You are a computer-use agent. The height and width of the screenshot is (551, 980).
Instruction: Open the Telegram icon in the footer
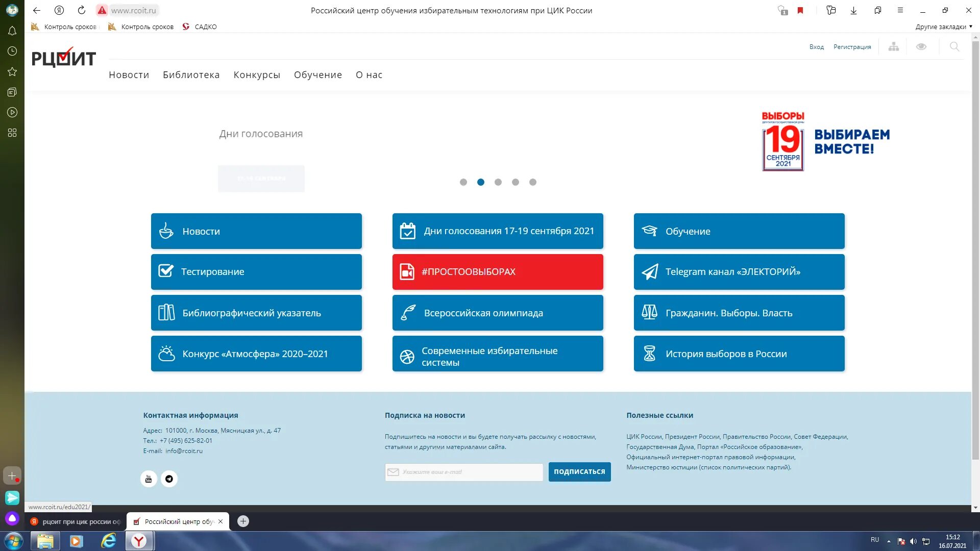point(169,479)
